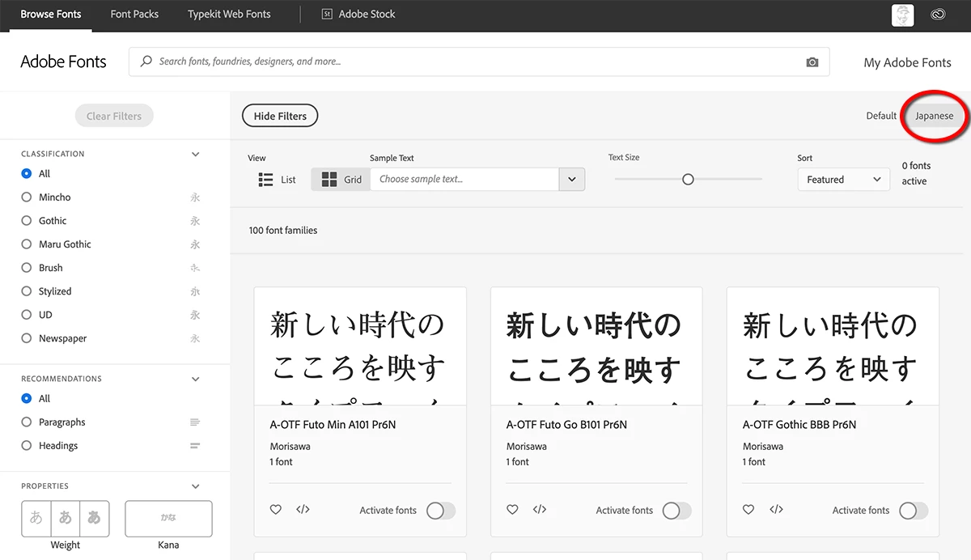
Task: Select heavy weight あ property
Action: 95,518
